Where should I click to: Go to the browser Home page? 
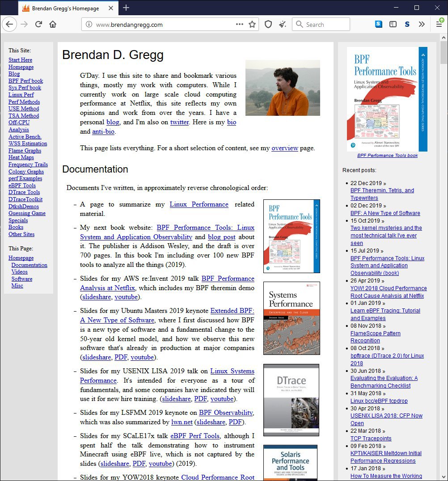point(53,24)
